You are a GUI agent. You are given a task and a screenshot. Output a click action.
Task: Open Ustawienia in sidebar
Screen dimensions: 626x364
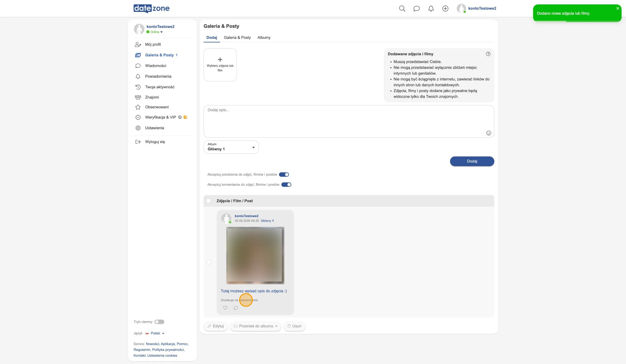(155, 128)
